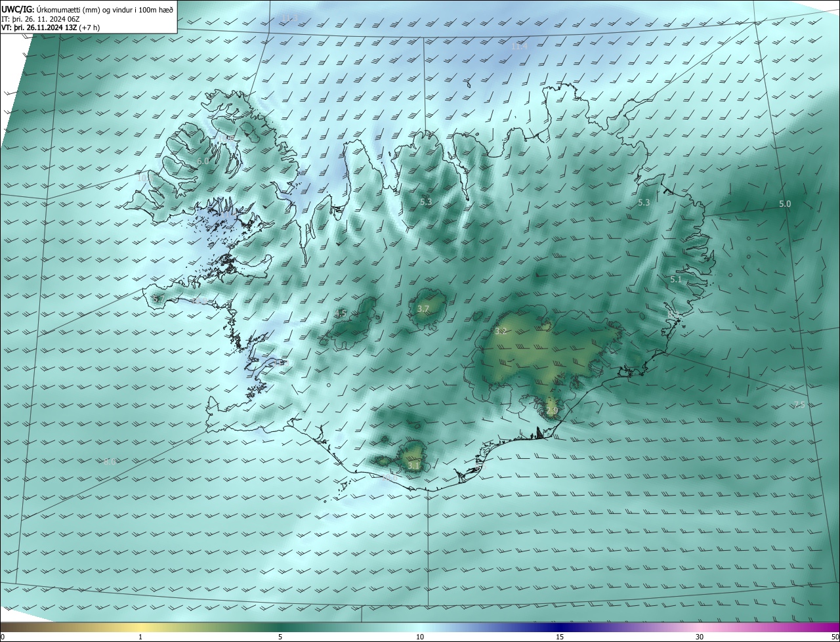Click the 5.7 value on Snæfellsnes
The height and width of the screenshot is (642, 840).
pyautogui.click(x=157, y=299)
